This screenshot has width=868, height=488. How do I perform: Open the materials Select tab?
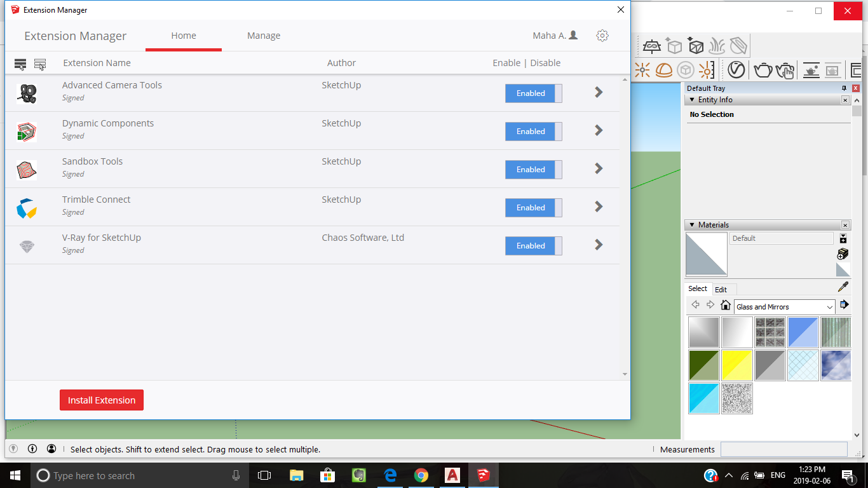(x=698, y=288)
